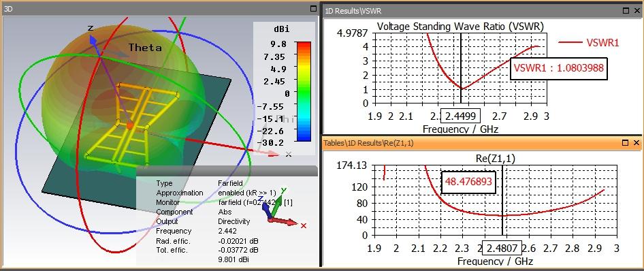Activate the Tables\1D Results\Re(Z1,1) title bar
Viewport: 644px width, 271px height.
click(x=483, y=142)
